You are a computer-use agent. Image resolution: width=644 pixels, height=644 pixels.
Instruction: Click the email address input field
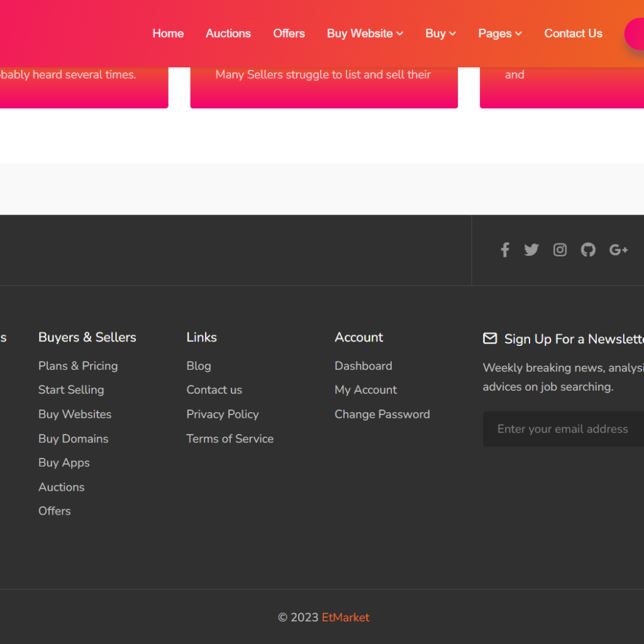563,429
